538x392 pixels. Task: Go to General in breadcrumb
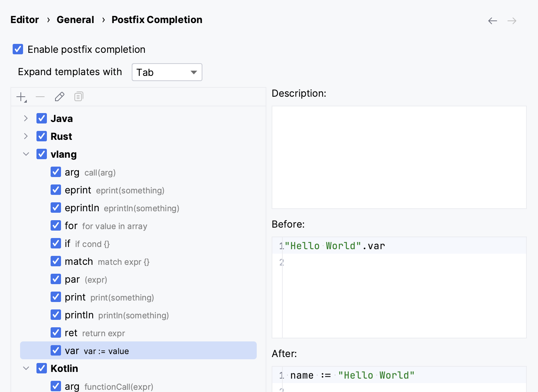[75, 20]
